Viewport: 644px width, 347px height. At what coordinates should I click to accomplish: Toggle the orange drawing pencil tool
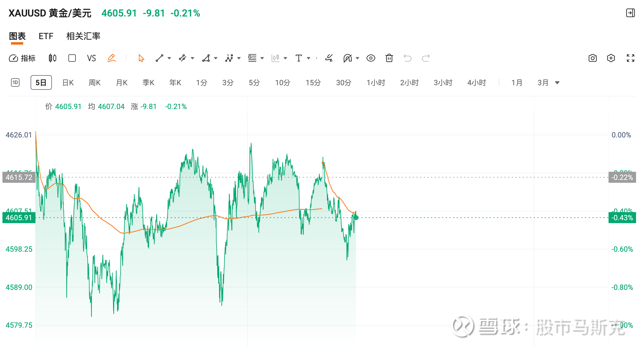point(112,58)
